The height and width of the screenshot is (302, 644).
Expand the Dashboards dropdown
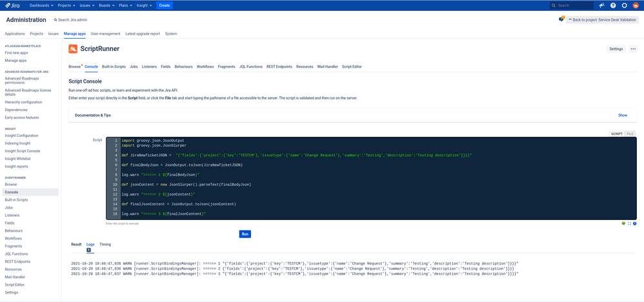point(41,5)
